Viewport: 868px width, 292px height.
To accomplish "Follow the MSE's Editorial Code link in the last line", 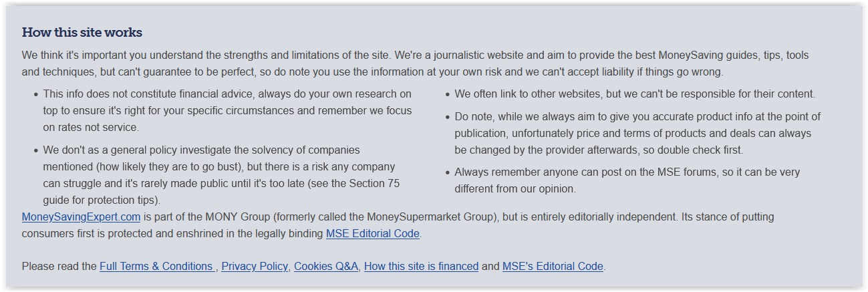I will 553,266.
